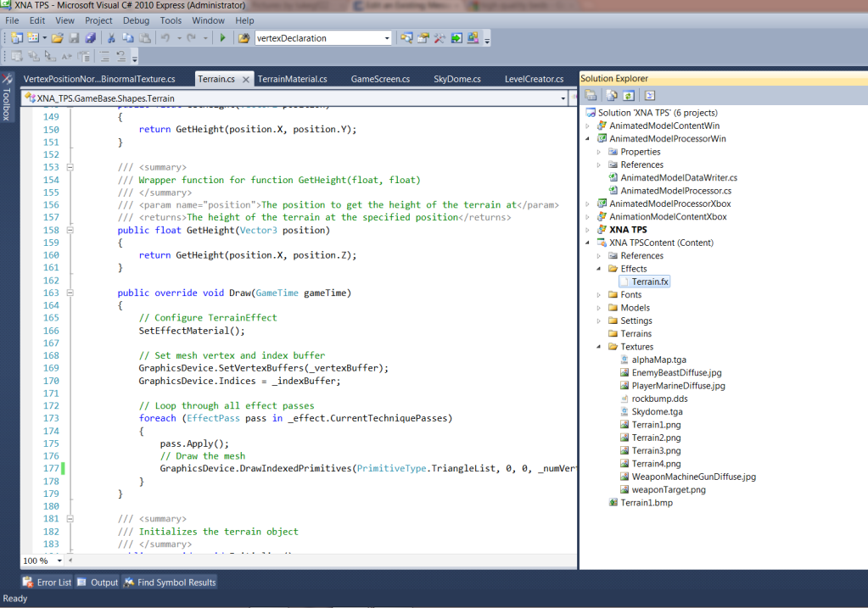Collapse GetHeight method outline at line 158
The height and width of the screenshot is (608, 868).
pos(70,230)
